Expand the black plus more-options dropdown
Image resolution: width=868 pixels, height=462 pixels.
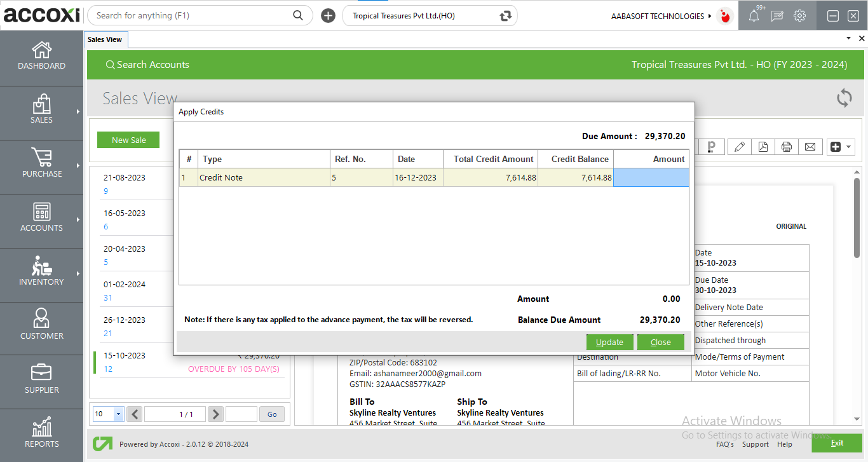click(840, 147)
